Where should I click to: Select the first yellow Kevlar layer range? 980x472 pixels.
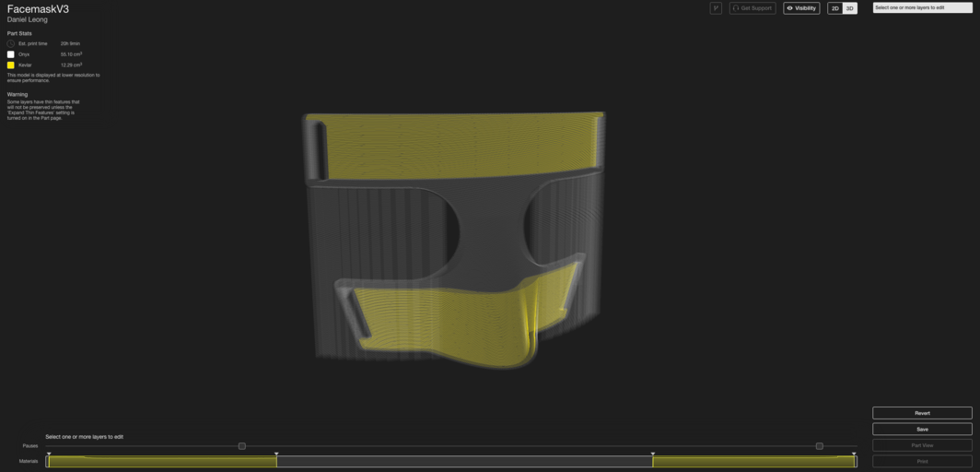(x=162, y=461)
